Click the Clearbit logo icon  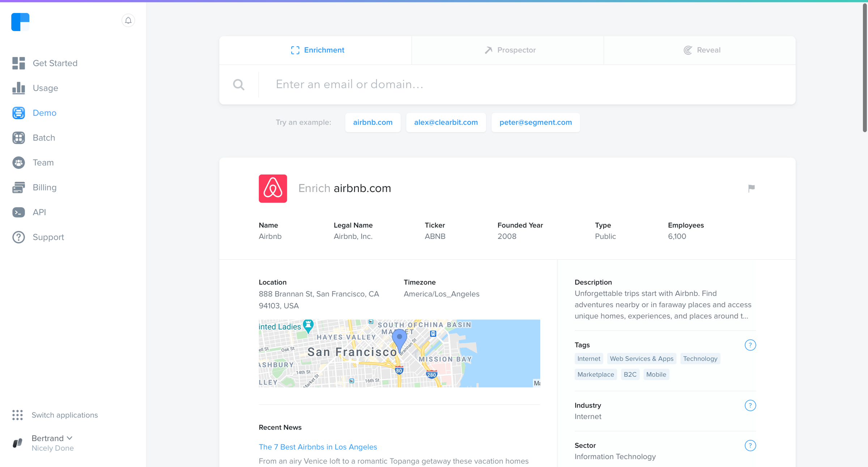(x=20, y=22)
